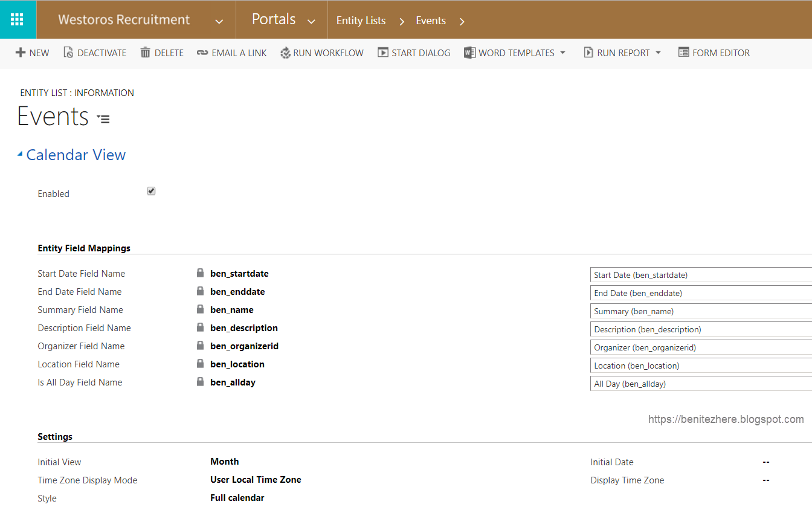
Task: Select Events in the breadcrumb trail
Action: click(x=430, y=20)
